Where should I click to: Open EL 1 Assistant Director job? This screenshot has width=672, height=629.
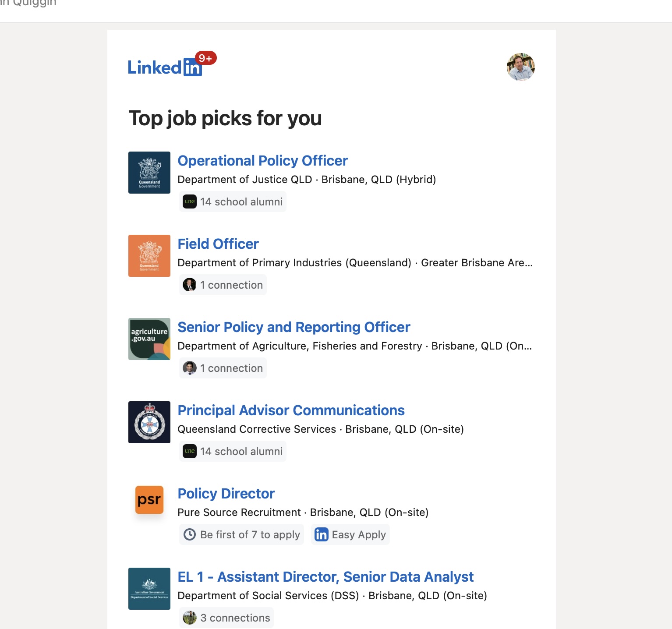[325, 577]
